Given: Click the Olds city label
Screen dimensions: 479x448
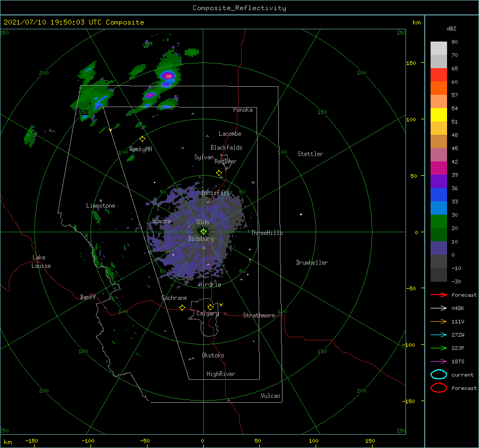Looking at the screenshot, I should [x=203, y=222].
